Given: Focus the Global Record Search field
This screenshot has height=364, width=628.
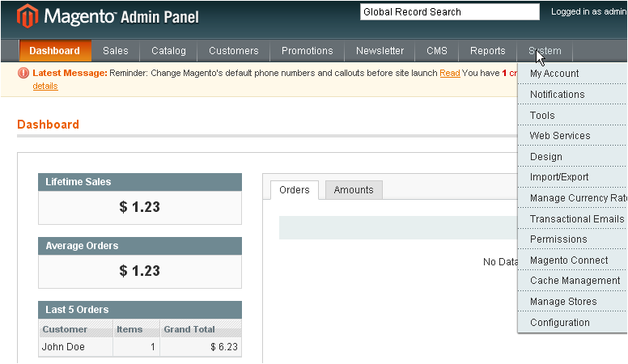Looking at the screenshot, I should tap(450, 12).
